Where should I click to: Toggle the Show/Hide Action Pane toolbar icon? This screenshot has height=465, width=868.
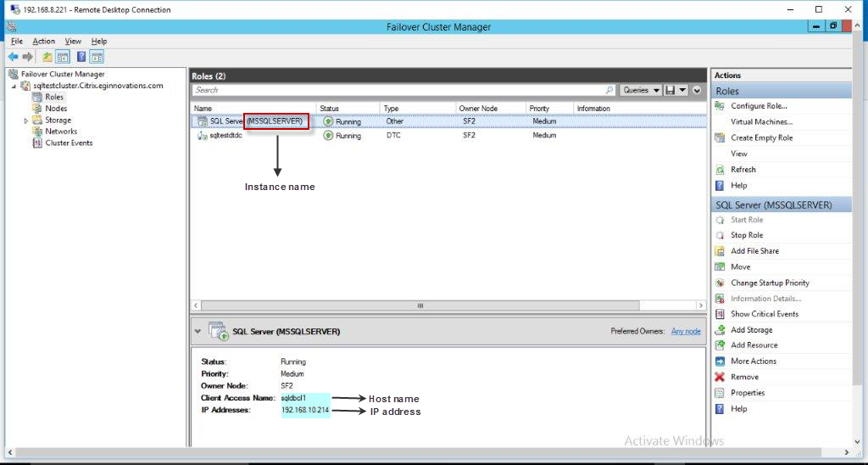point(97,57)
